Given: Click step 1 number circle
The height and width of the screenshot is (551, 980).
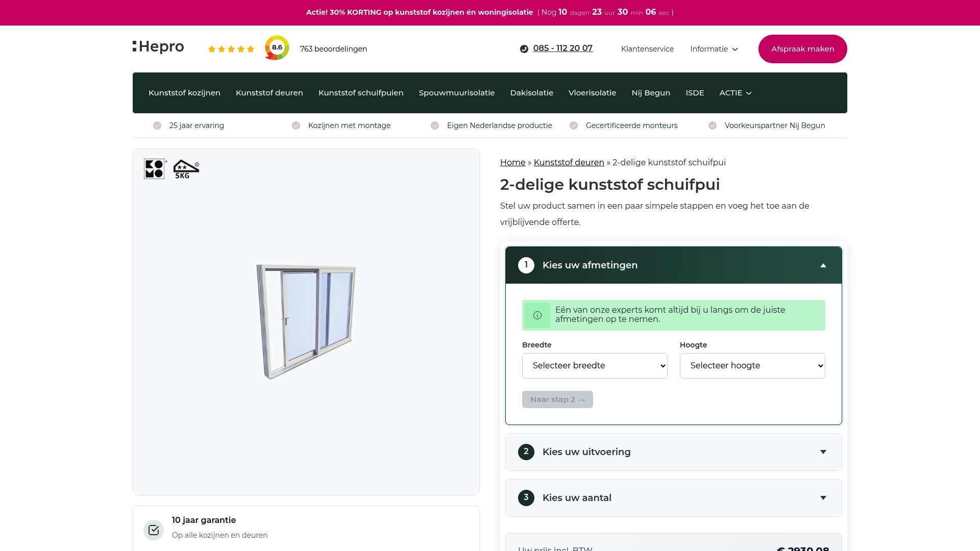Looking at the screenshot, I should pyautogui.click(x=526, y=265).
